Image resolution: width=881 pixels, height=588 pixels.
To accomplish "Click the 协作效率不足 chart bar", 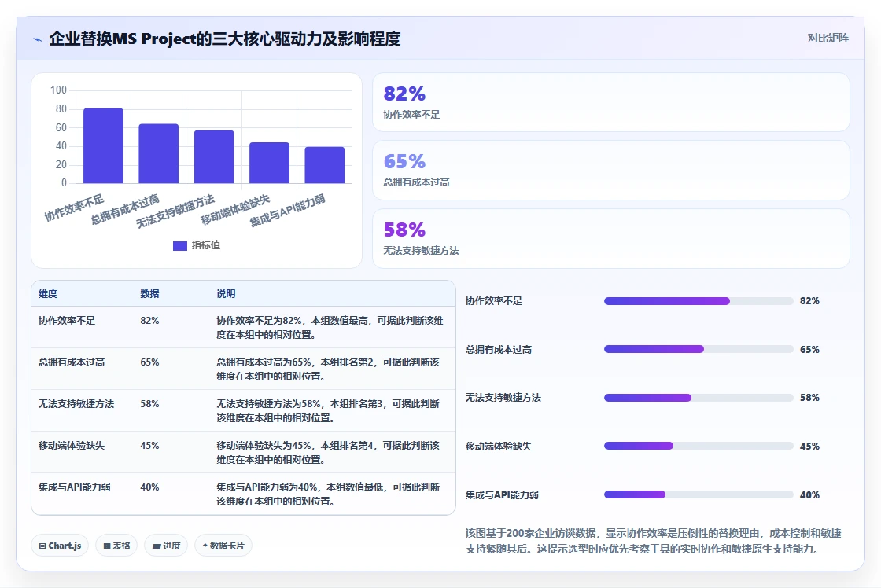I will click(103, 146).
